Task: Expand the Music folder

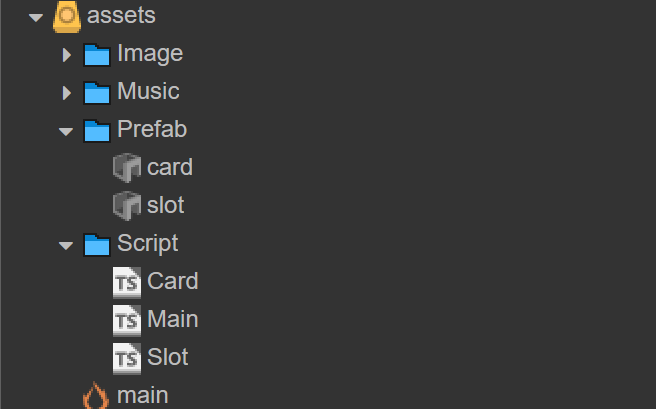Action: 67,92
